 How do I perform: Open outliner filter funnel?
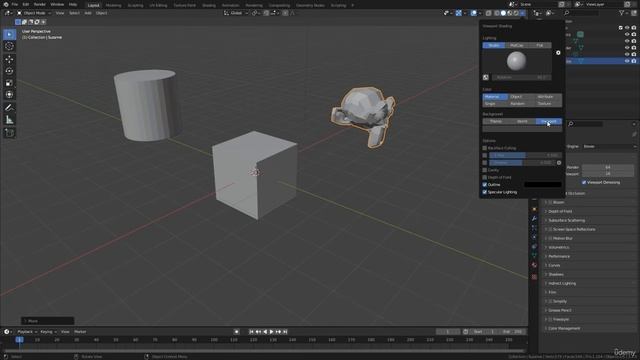[621, 13]
